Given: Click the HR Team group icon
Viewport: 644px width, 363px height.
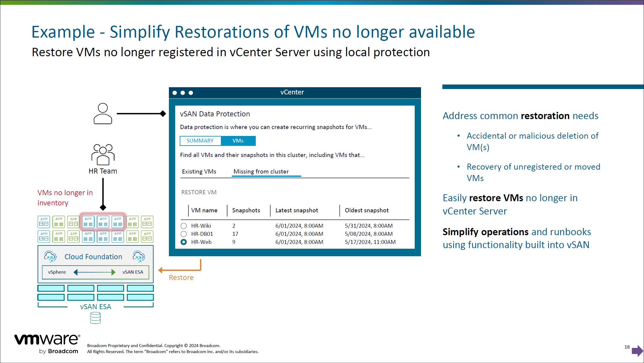Looking at the screenshot, I should pyautogui.click(x=103, y=154).
